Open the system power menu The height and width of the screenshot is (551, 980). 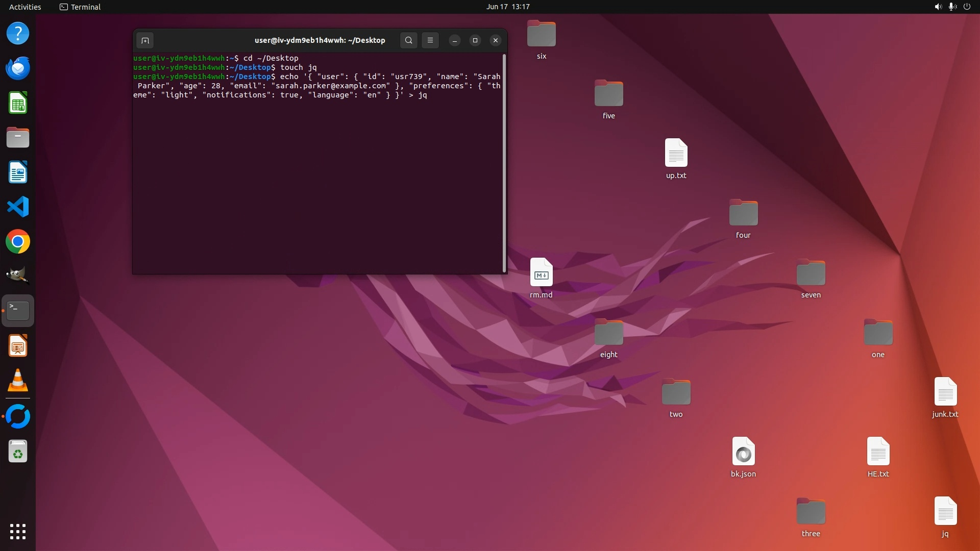coord(967,7)
